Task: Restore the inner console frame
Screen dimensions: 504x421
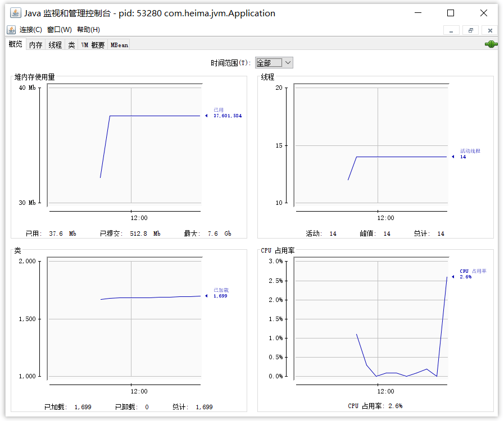Action: (471, 30)
